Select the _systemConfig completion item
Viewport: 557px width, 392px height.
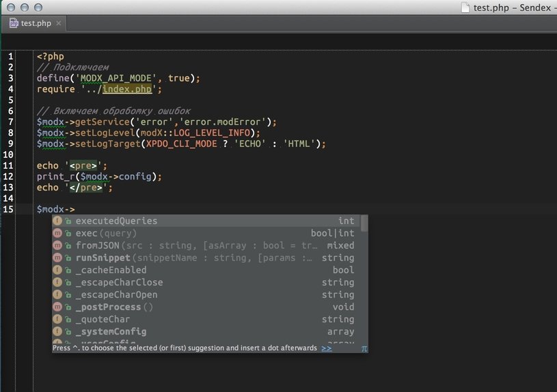(x=111, y=332)
